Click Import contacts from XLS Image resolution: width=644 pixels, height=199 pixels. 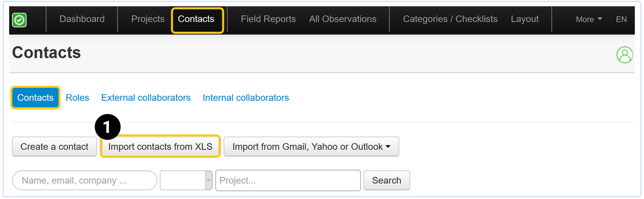[x=160, y=147]
